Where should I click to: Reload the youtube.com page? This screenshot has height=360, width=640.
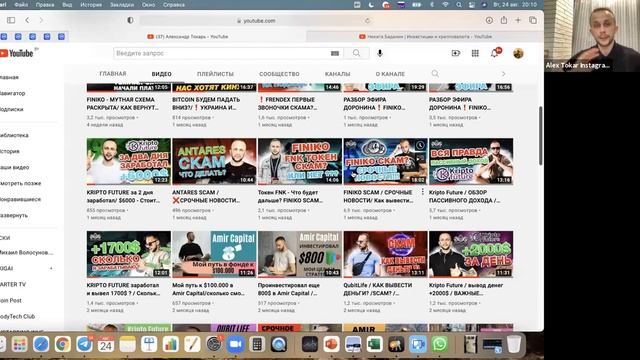tap(367, 20)
